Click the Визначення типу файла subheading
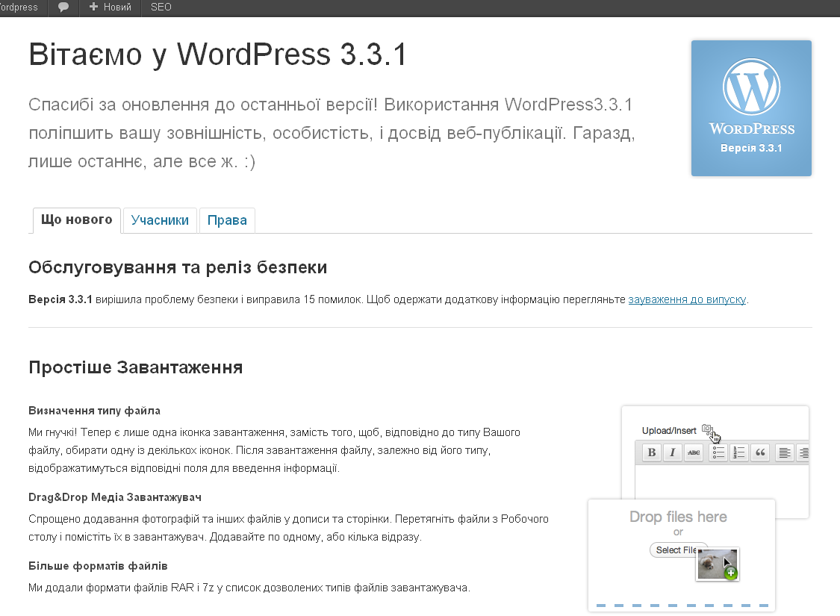 tap(94, 411)
